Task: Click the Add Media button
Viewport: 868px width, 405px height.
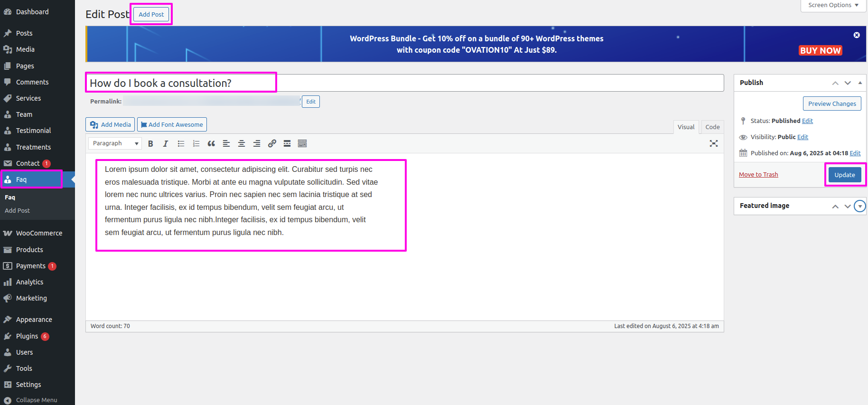Action: tap(110, 124)
